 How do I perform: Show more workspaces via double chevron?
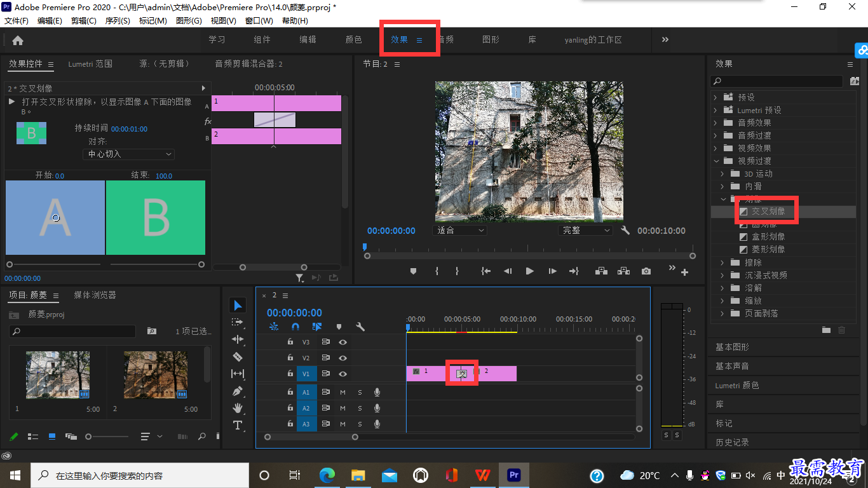coord(665,39)
